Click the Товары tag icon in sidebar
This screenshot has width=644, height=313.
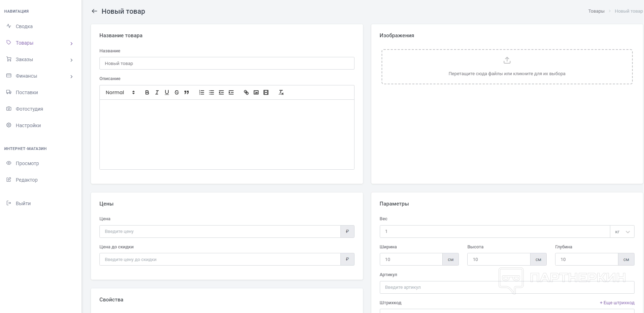click(9, 43)
